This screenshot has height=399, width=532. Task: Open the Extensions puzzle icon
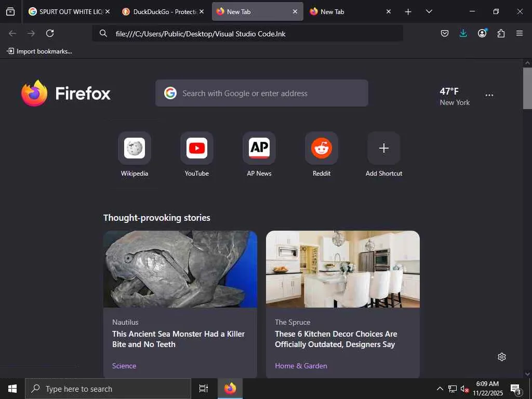[501, 33]
